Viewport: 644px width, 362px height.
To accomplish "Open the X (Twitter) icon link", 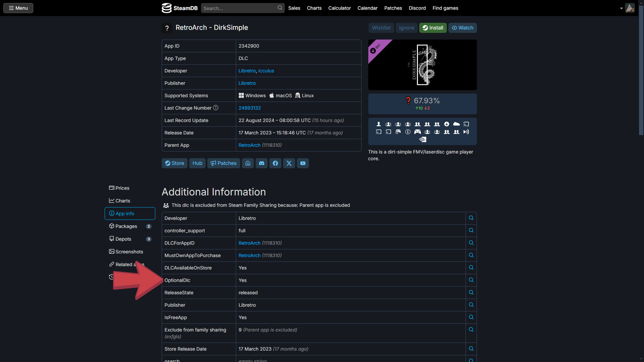I will 289,163.
